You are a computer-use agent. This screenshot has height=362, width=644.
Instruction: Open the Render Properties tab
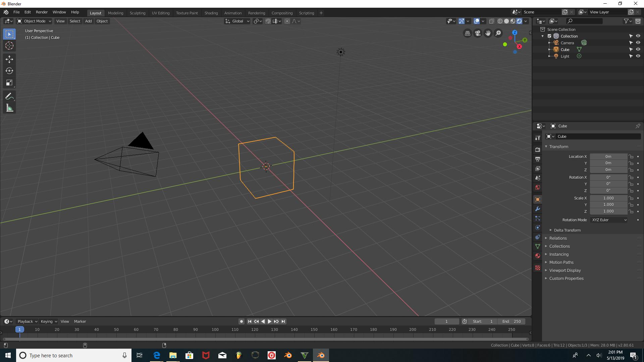tap(537, 149)
